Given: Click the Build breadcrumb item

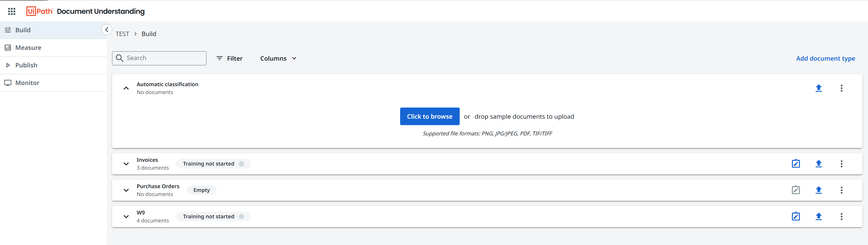Looking at the screenshot, I should [149, 34].
